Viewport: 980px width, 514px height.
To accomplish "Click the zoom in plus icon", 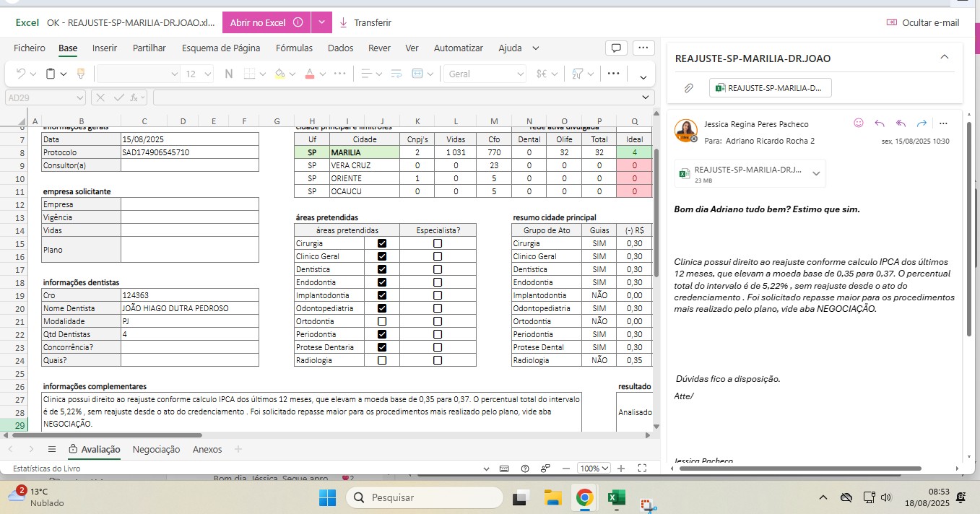I will pyautogui.click(x=621, y=469).
